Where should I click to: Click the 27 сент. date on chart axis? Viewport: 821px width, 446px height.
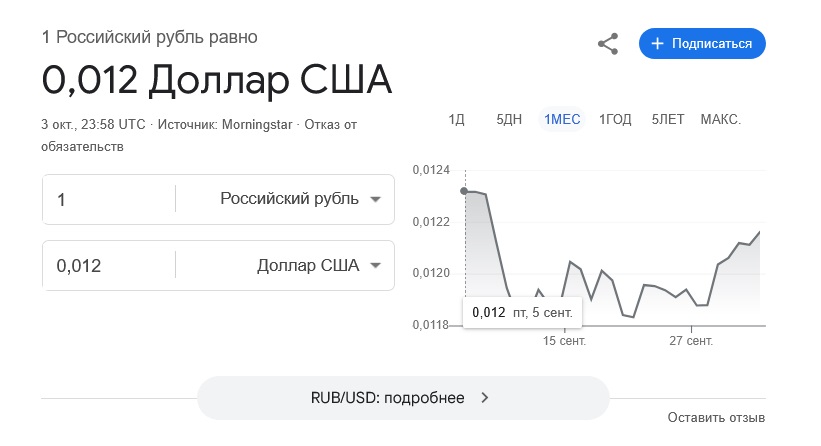[690, 342]
